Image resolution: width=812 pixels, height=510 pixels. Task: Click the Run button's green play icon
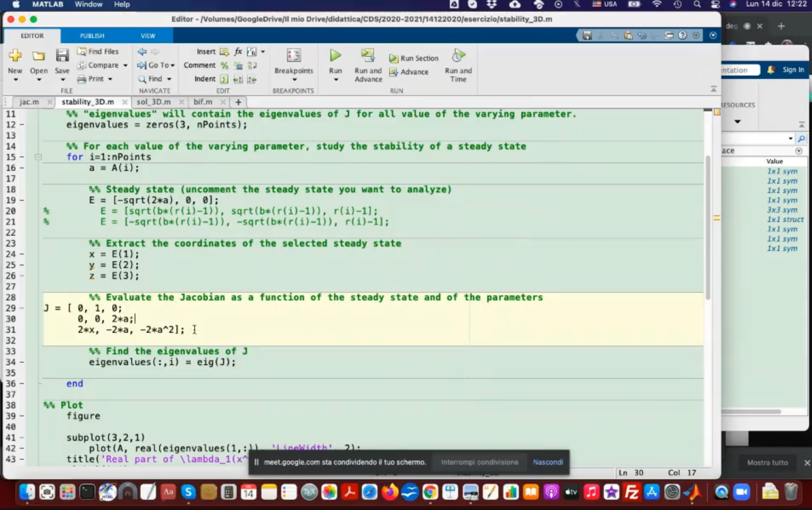point(335,56)
